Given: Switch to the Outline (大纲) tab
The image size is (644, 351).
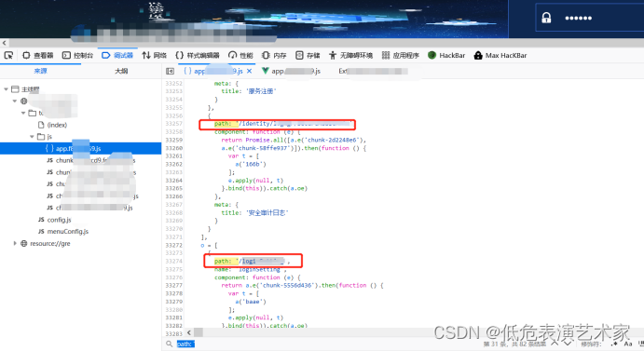Looking at the screenshot, I should point(121,71).
